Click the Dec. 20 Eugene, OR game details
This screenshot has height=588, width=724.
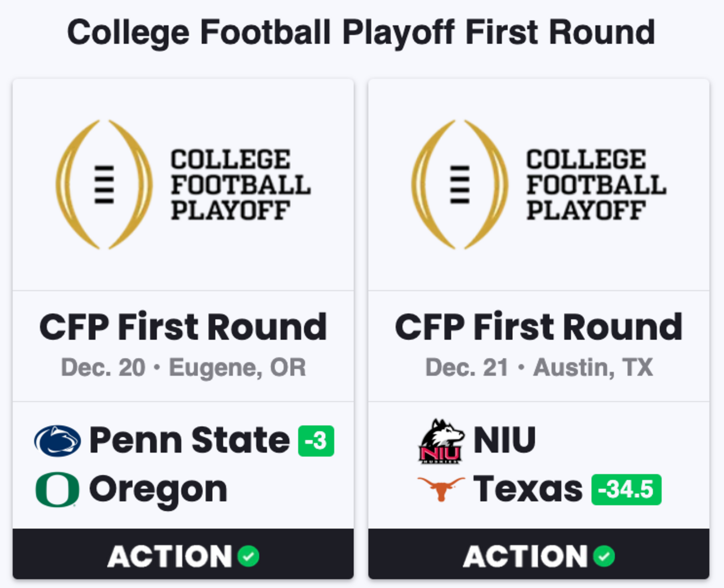click(183, 367)
